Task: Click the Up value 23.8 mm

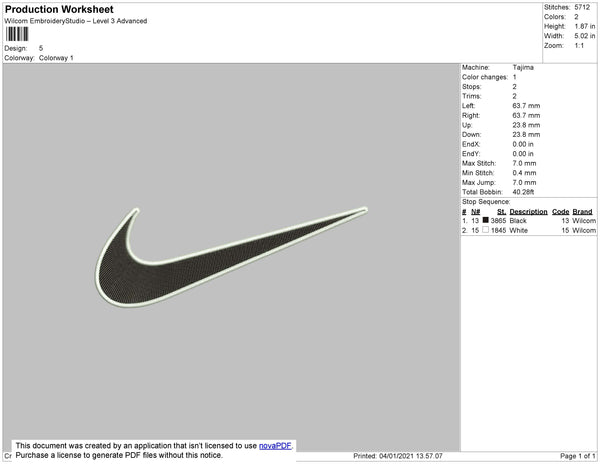Action: pos(526,125)
